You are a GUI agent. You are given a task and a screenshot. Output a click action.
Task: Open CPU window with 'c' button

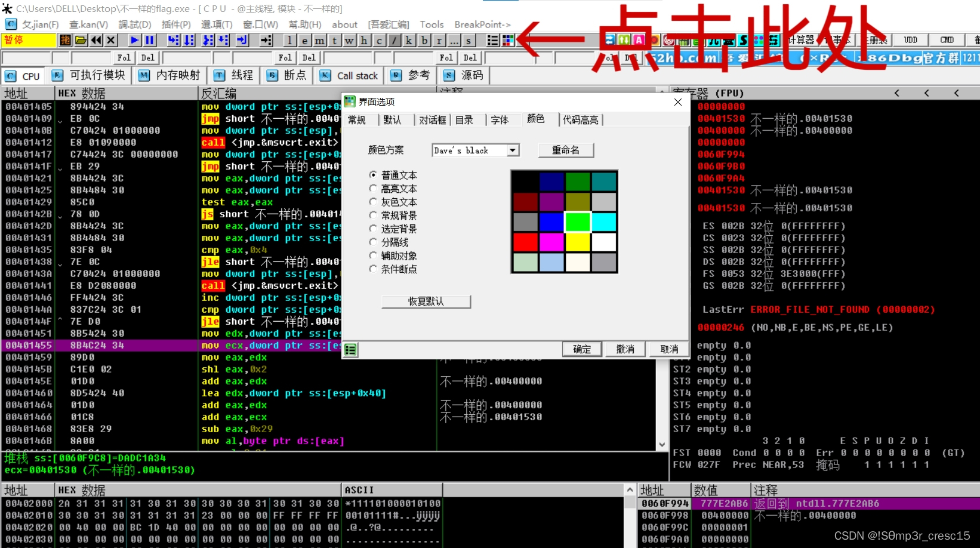click(x=379, y=40)
